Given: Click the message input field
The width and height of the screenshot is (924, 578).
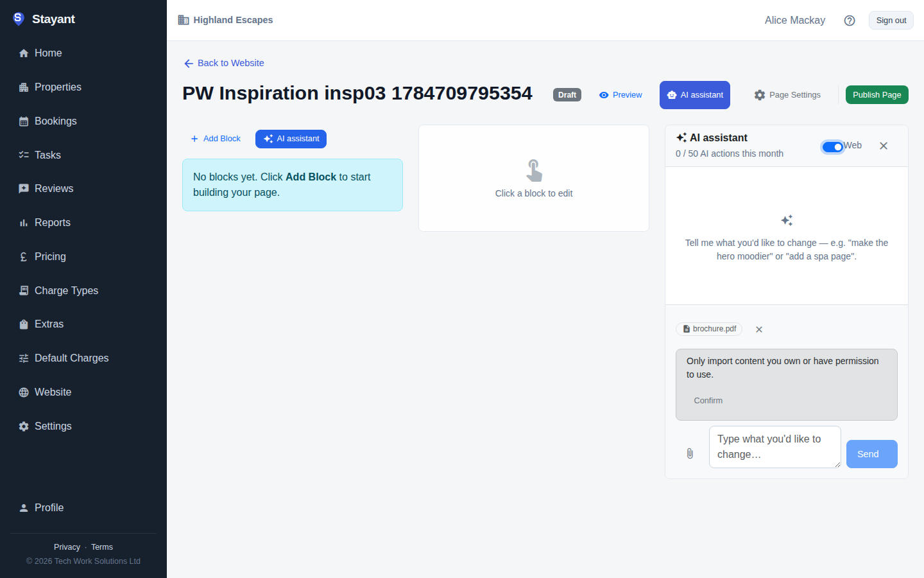Looking at the screenshot, I should pyautogui.click(x=775, y=447).
